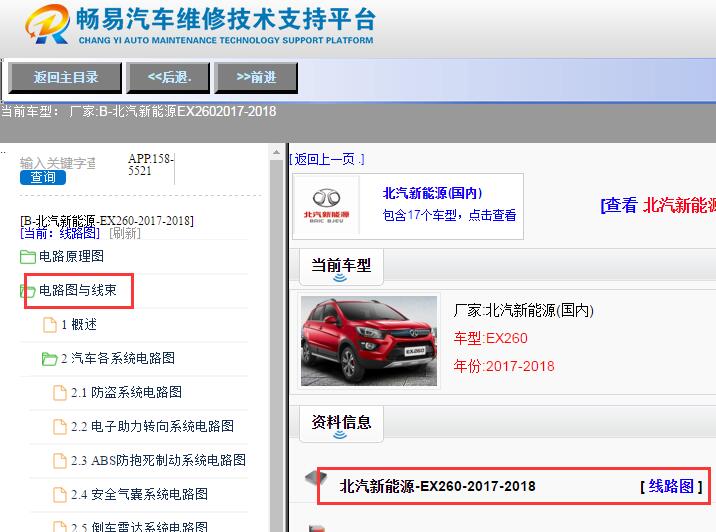Screen dimensions: 716x532
Task: Click the left panel scroll-up arrow
Action: (276, 152)
